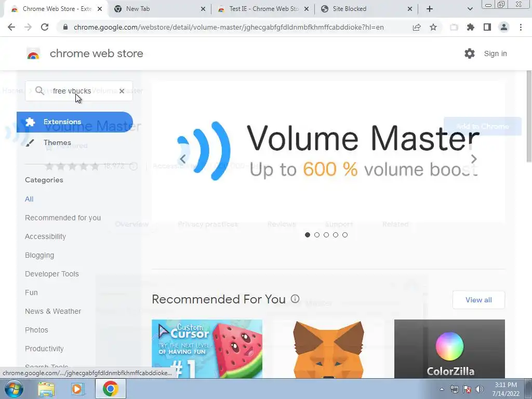Image resolution: width=532 pixels, height=399 pixels.
Task: Choose the News & Weather category
Action: pyautogui.click(x=53, y=311)
